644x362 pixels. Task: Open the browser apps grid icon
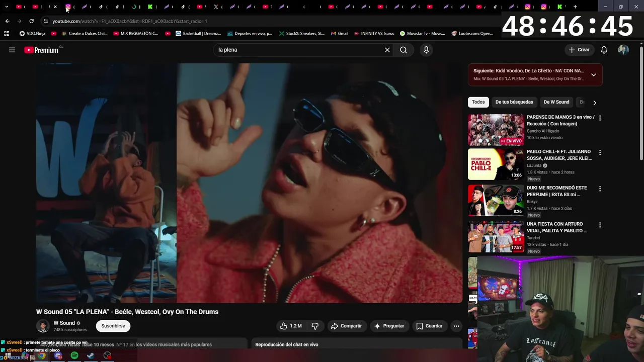pos(7,33)
